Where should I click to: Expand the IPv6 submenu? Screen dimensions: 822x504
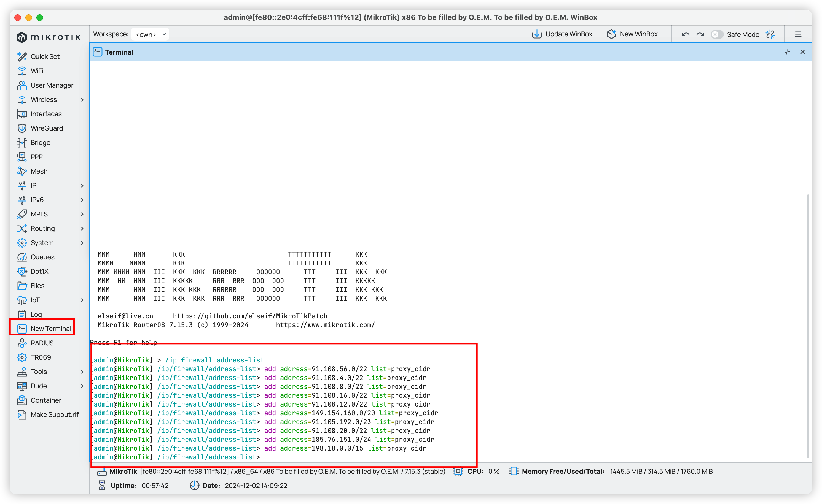(82, 200)
